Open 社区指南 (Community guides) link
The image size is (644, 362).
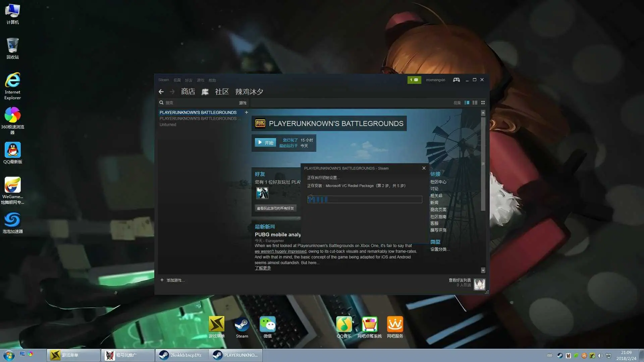click(x=438, y=217)
